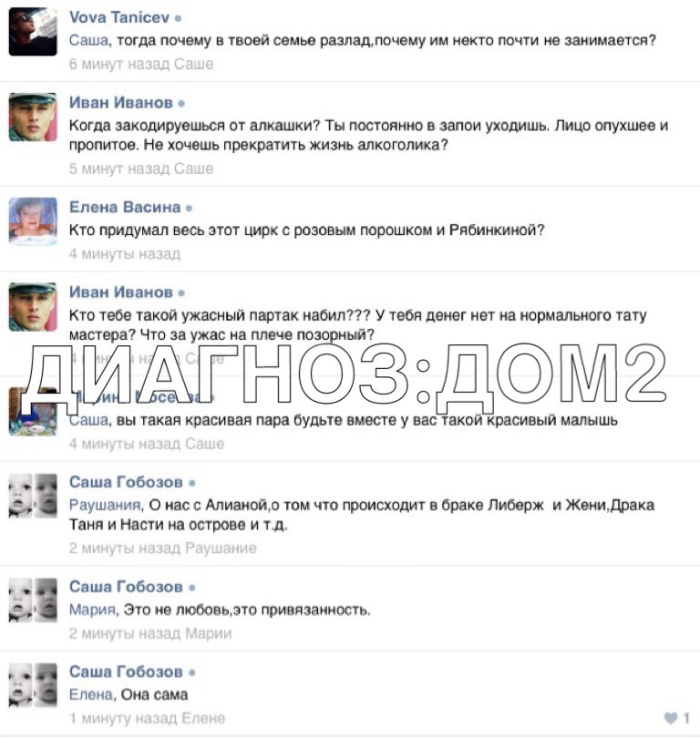Click Саша Гобозов's avatar beside reply to Раушания

(x=33, y=496)
